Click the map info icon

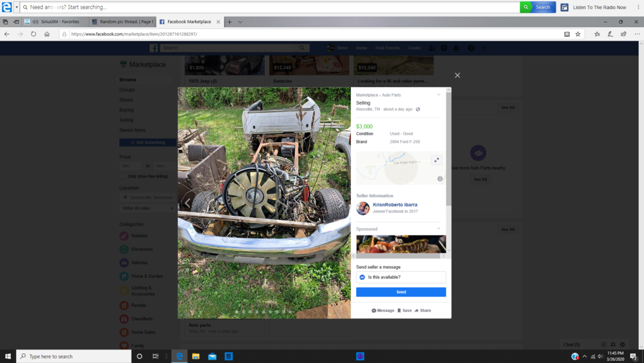click(440, 179)
